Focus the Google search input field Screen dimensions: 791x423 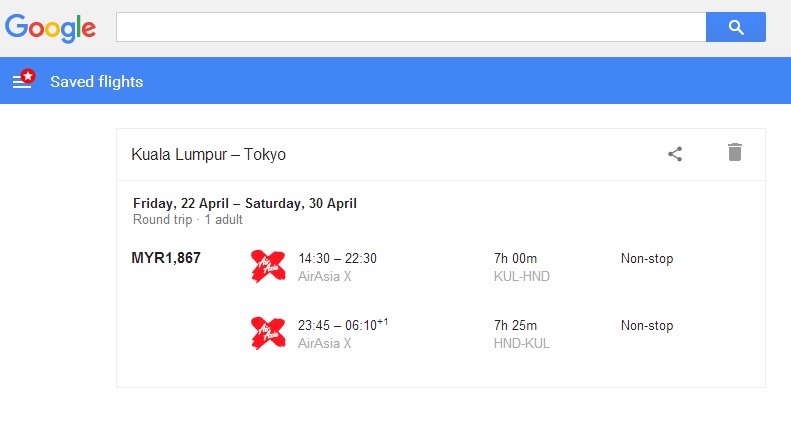pos(411,27)
